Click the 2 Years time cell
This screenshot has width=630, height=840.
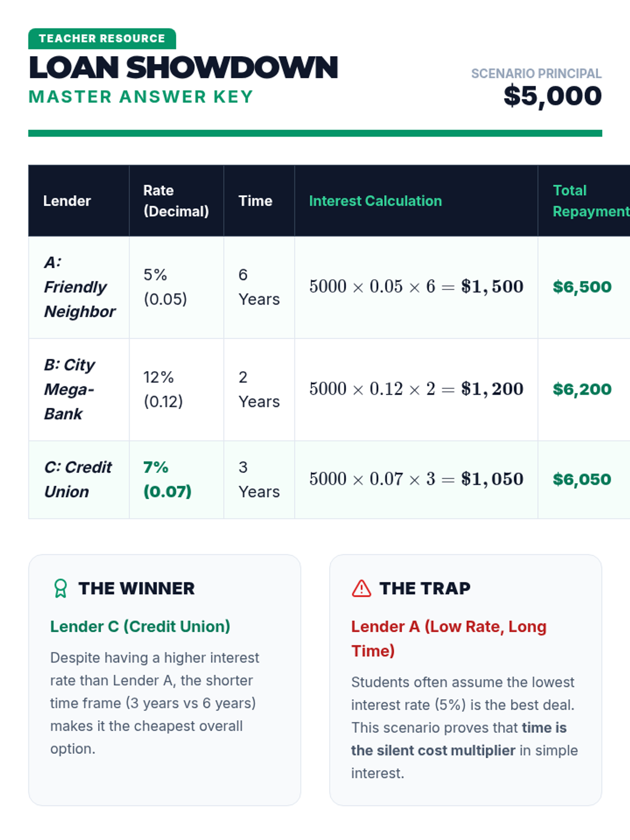[x=258, y=389]
